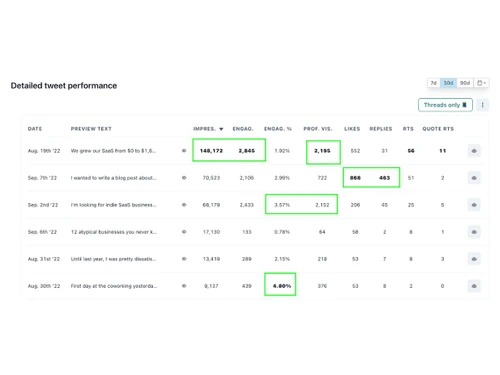
Task: Switch to the 90d time range
Action: click(465, 83)
